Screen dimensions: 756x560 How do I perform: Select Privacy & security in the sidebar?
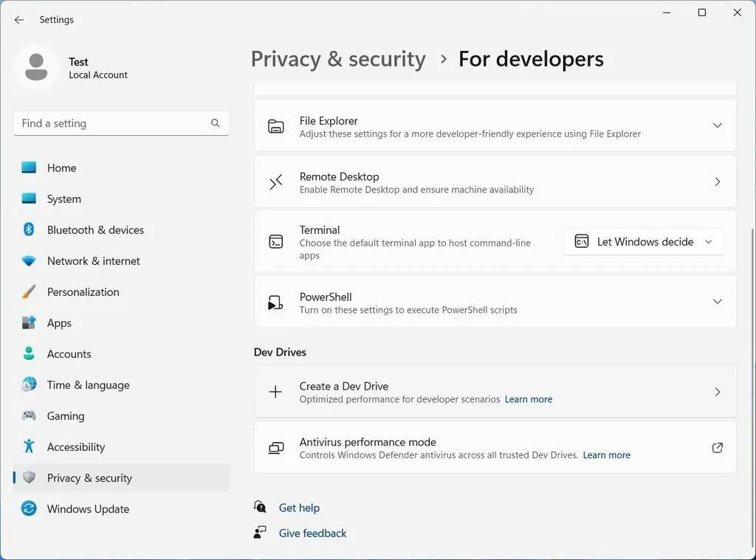(89, 477)
